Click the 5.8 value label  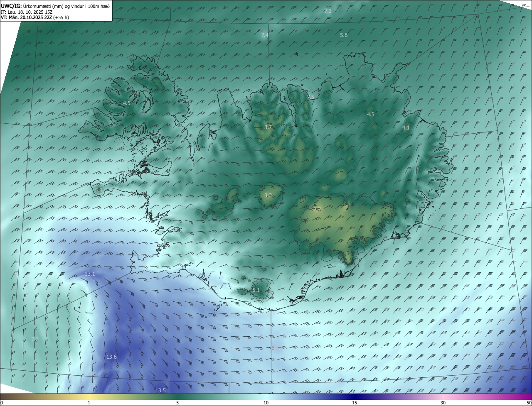click(99, 190)
